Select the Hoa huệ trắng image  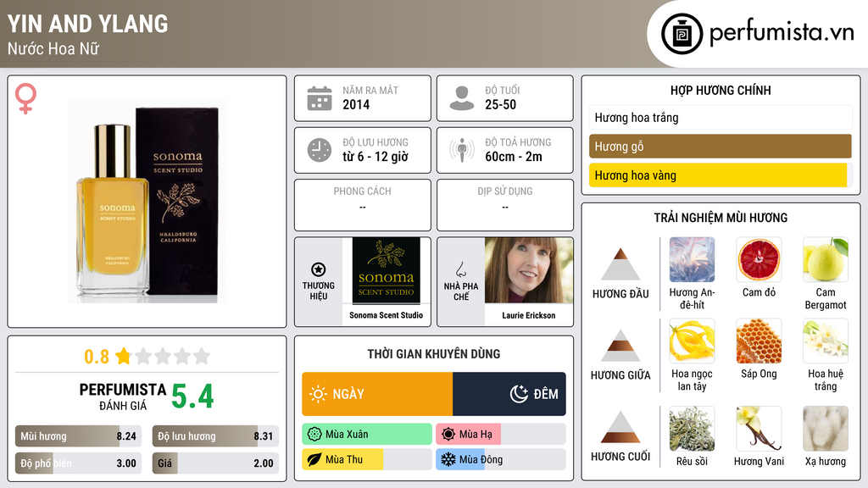click(x=826, y=341)
